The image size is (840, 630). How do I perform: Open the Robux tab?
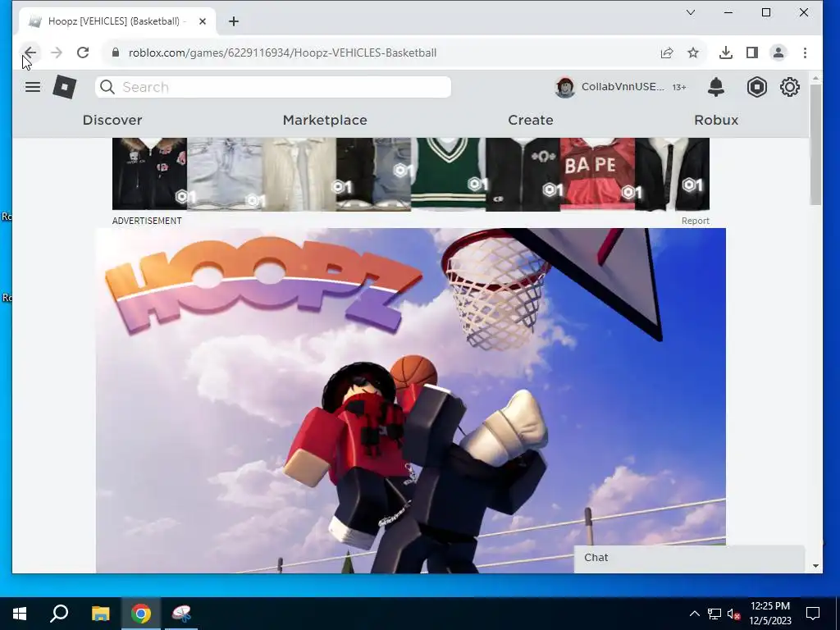(x=716, y=120)
